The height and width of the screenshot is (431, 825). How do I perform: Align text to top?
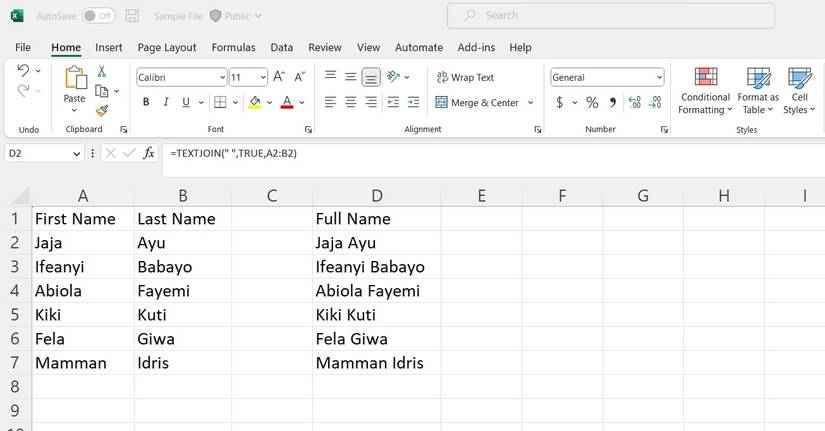pyautogui.click(x=330, y=76)
